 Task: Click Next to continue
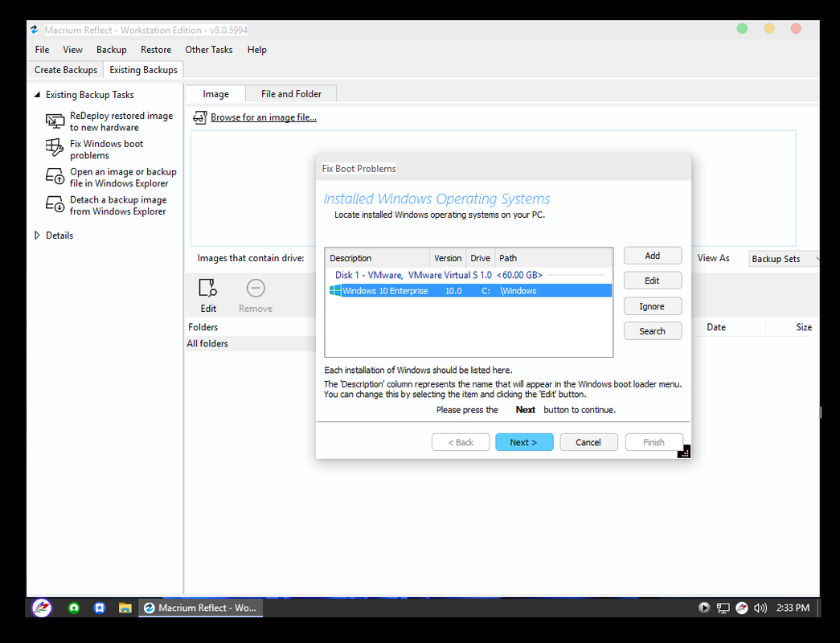(x=524, y=442)
